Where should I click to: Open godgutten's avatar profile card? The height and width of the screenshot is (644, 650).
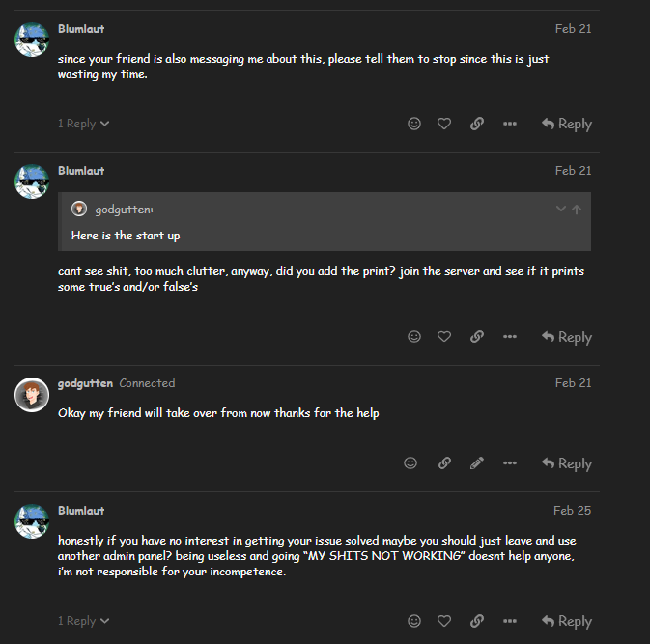[x=32, y=394]
